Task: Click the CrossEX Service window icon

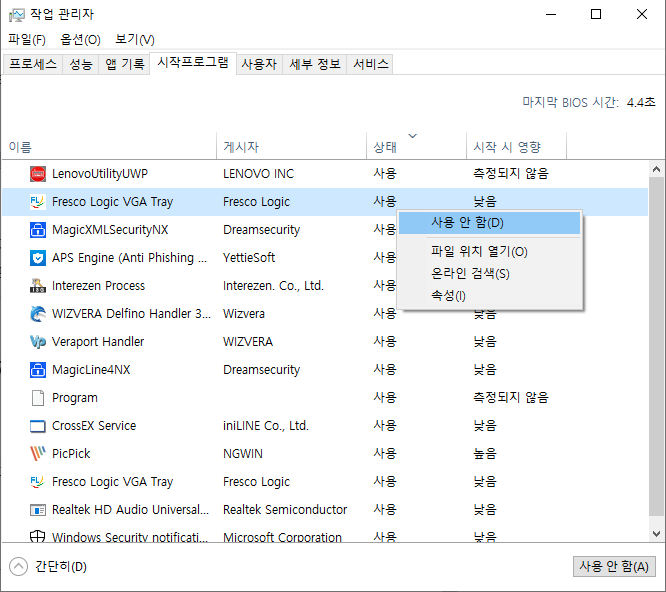Action: point(38,426)
